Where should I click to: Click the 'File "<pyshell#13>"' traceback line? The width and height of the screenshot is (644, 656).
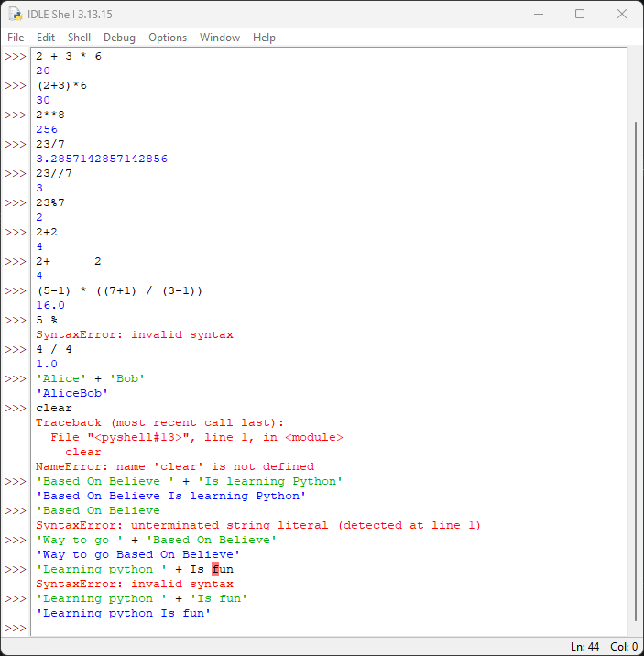click(x=197, y=437)
